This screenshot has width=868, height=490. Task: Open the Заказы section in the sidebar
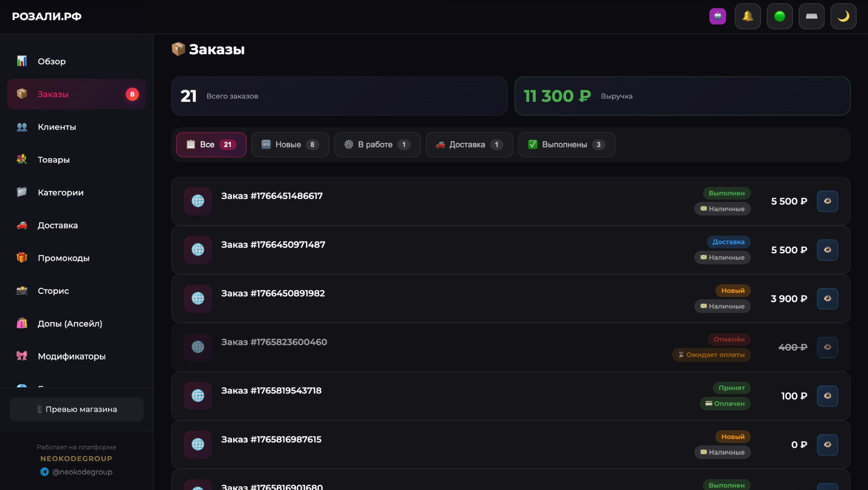[x=53, y=94]
